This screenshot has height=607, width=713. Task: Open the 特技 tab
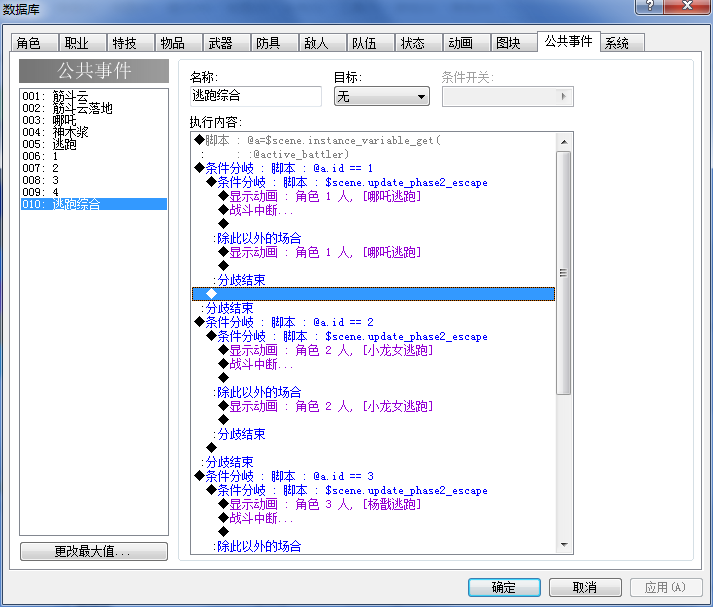click(131, 43)
